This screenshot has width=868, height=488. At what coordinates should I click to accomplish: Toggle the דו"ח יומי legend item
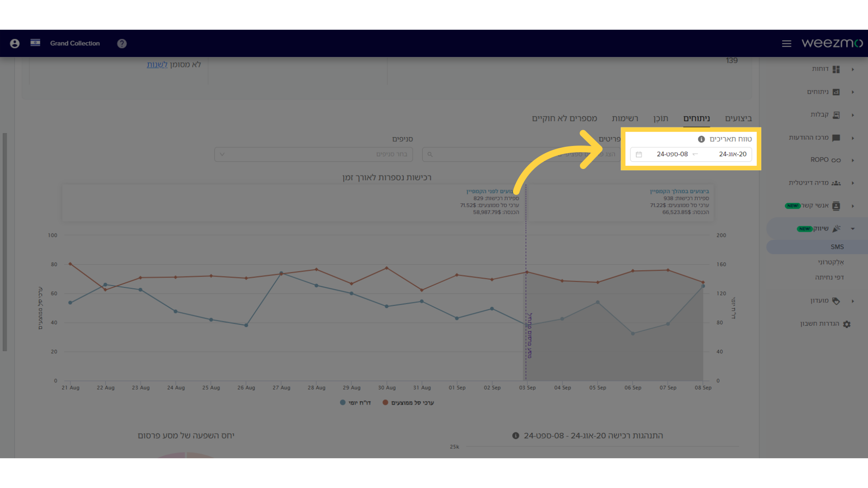tap(355, 403)
